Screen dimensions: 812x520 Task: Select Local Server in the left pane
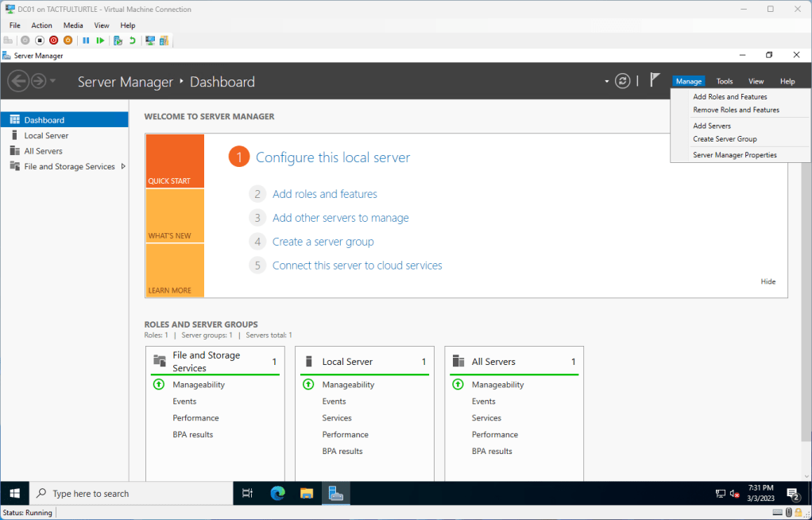pos(46,136)
